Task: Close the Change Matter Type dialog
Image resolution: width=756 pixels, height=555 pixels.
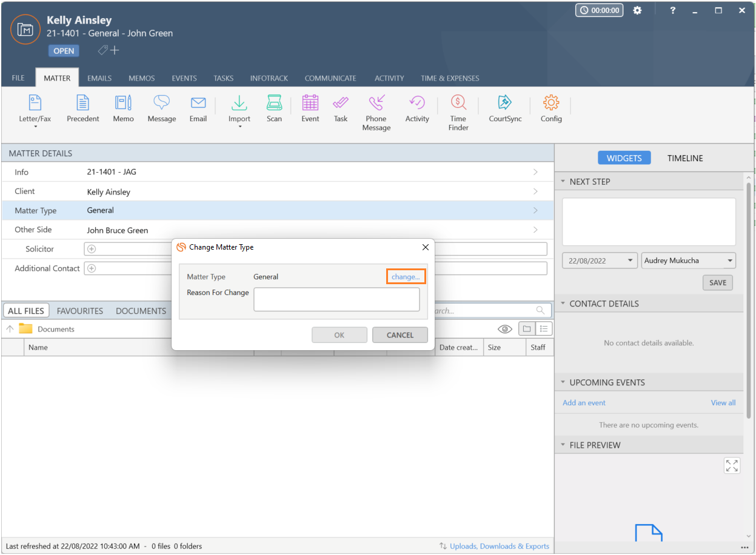Action: click(x=425, y=247)
